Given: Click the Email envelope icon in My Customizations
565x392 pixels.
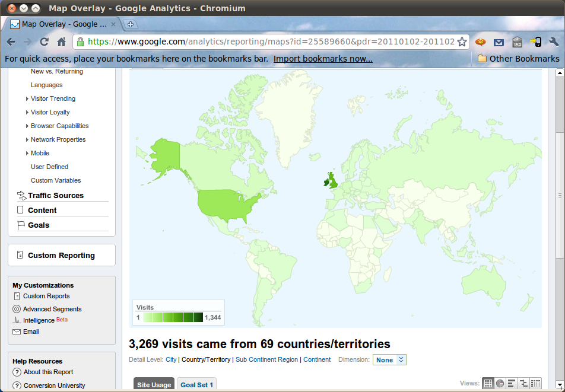Looking at the screenshot, I should 17,332.
